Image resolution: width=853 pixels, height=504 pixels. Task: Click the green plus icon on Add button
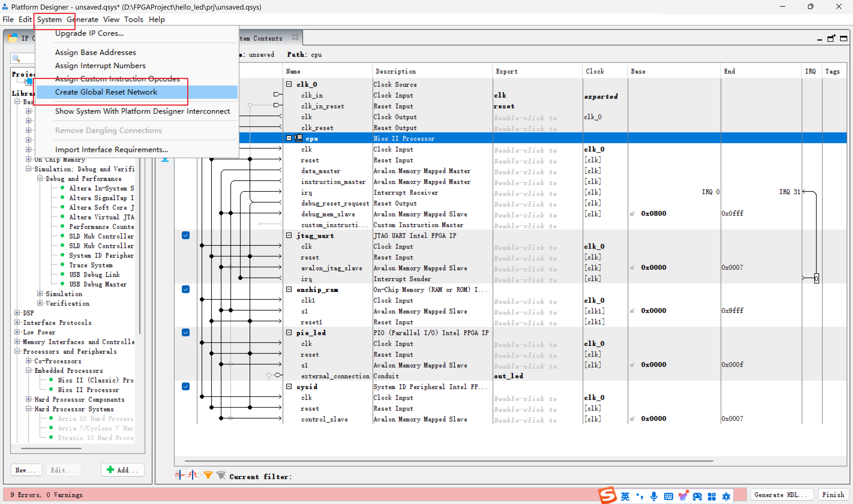pyautogui.click(x=110, y=470)
